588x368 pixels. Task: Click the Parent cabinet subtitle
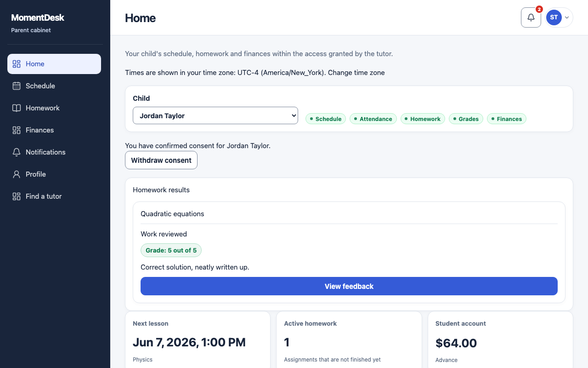click(31, 30)
